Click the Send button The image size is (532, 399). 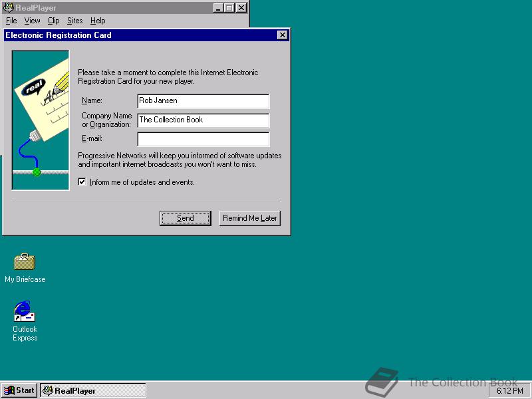point(186,218)
